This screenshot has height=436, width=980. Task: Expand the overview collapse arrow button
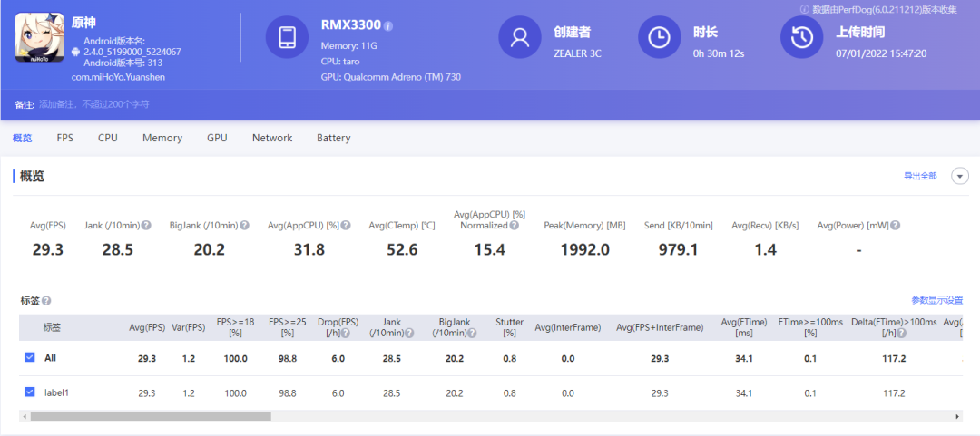(x=960, y=176)
